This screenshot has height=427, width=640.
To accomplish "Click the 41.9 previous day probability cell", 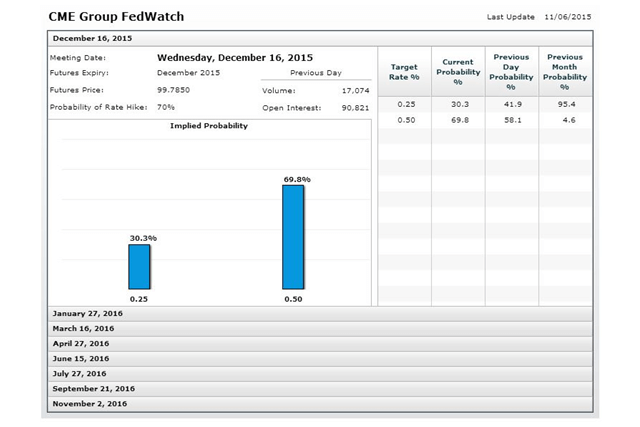I will coord(513,104).
